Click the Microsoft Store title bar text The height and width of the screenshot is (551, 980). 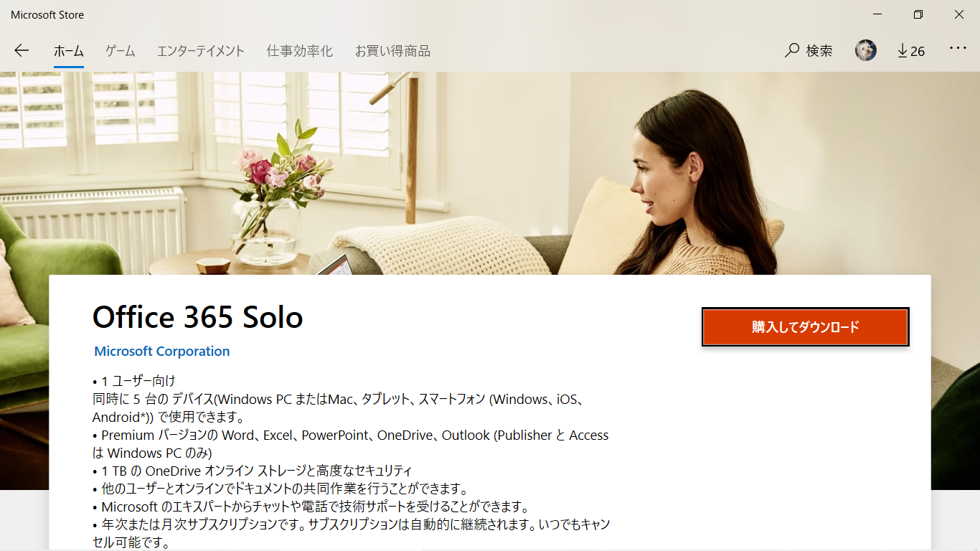coord(47,14)
